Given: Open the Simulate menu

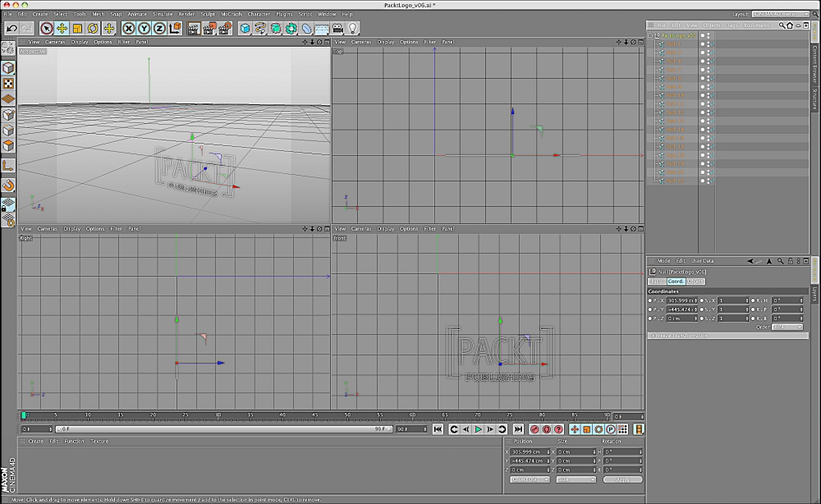Looking at the screenshot, I should coord(163,14).
